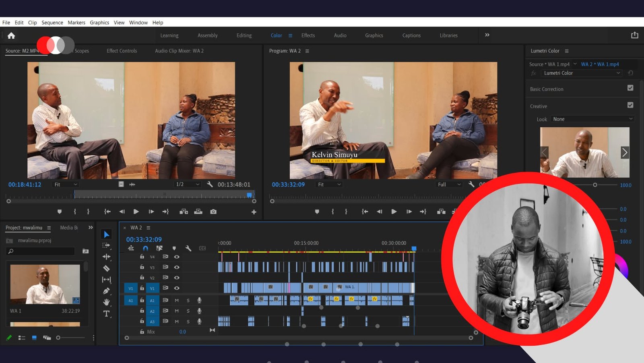Screen dimensions: 644x363
Task: Select the Pen tool
Action: coord(106,290)
